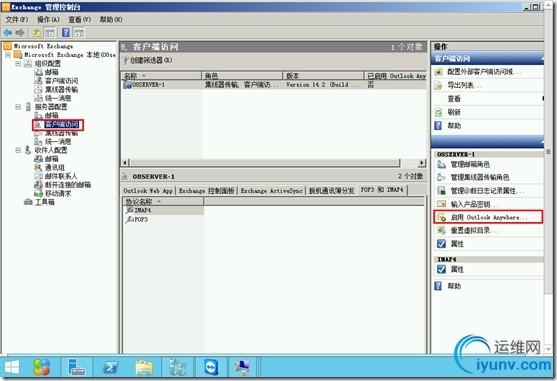
Task: Click the 创建筛选器 filter icon
Action: (125, 60)
